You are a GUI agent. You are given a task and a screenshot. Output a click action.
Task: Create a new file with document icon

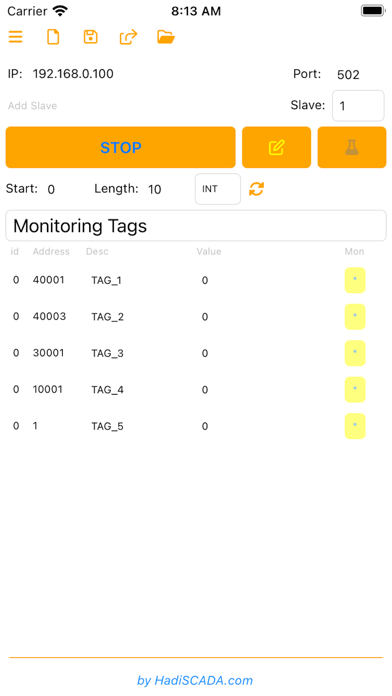pyautogui.click(x=53, y=37)
